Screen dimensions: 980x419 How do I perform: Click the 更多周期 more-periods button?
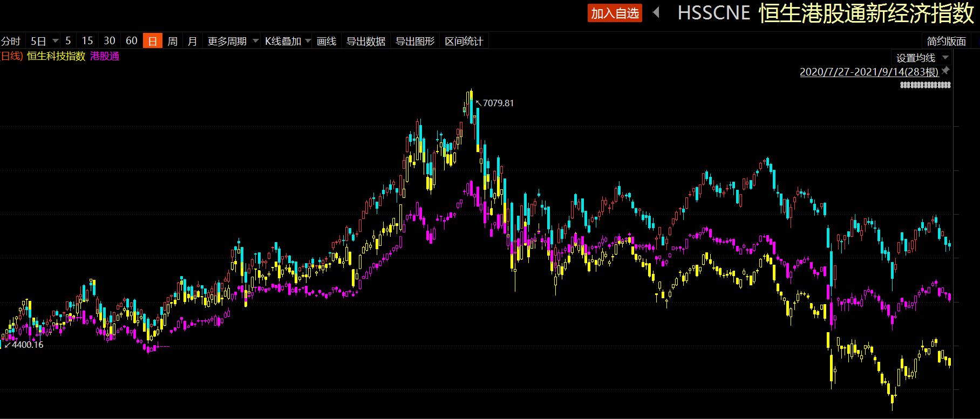pyautogui.click(x=227, y=41)
